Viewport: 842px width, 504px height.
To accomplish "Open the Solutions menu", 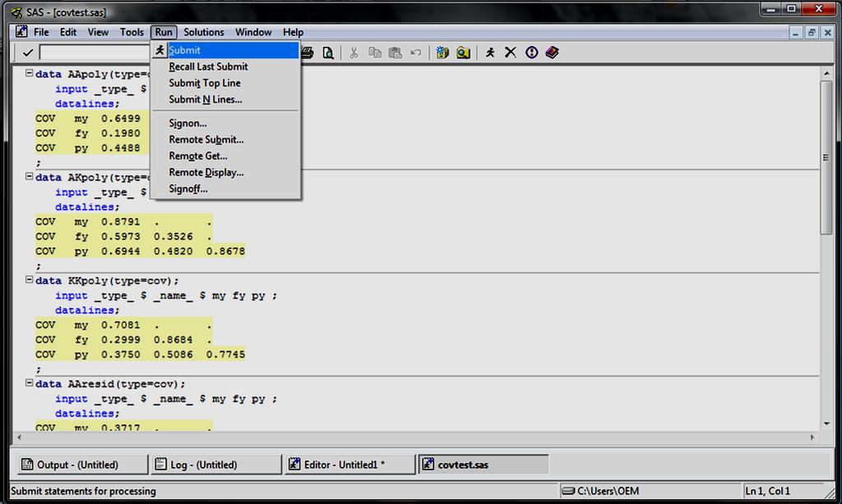I will point(204,32).
